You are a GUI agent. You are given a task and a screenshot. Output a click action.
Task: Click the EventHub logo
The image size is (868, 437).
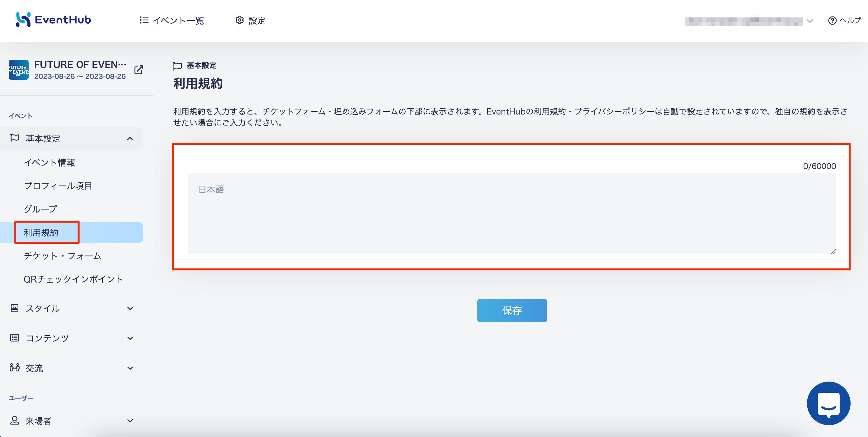[x=54, y=20]
